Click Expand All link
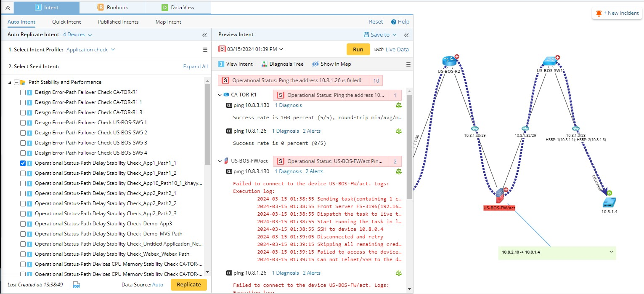644x294 pixels. (196, 67)
